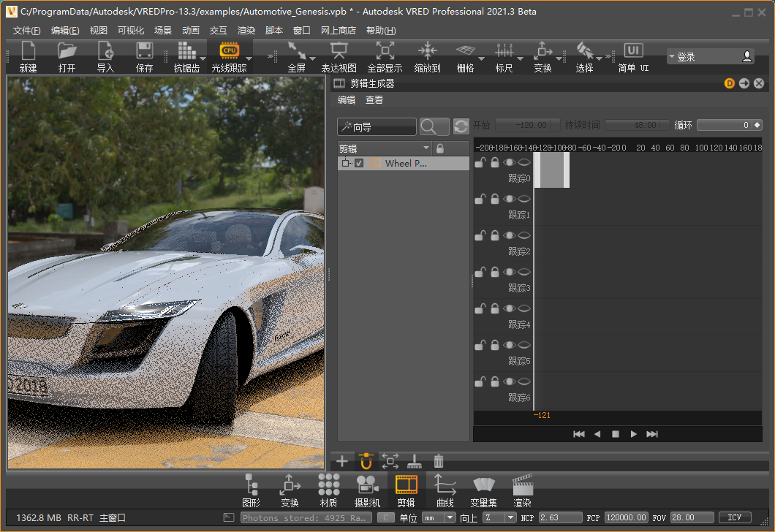This screenshot has height=532, width=775.
Task: Open the 编辑 menu in clip maker panel
Action: pyautogui.click(x=347, y=100)
